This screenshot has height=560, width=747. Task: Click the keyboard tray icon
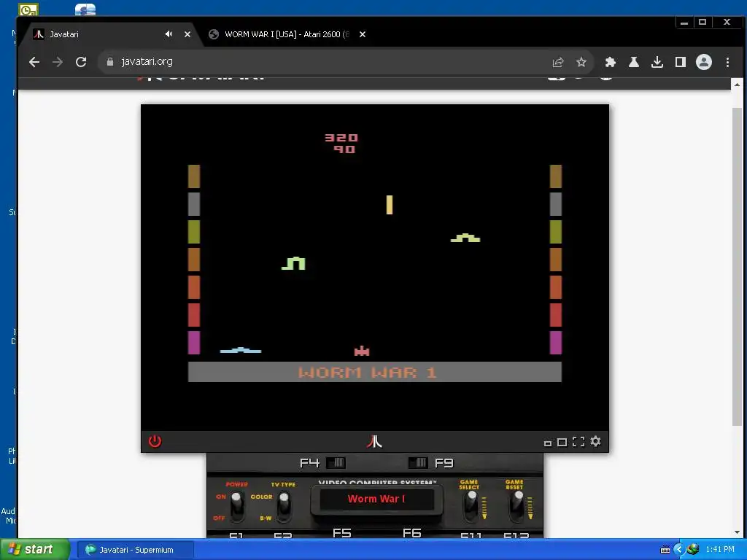point(665,550)
